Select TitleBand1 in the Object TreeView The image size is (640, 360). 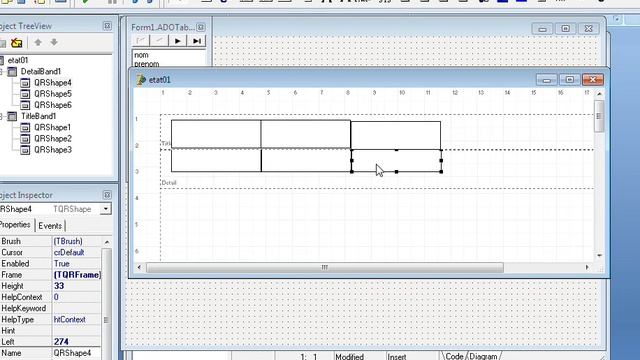pos(38,116)
